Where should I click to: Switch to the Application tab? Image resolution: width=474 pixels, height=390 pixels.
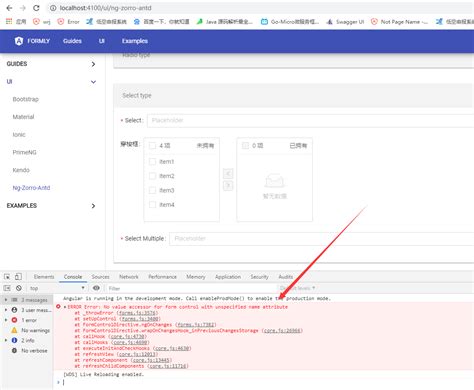point(228,277)
